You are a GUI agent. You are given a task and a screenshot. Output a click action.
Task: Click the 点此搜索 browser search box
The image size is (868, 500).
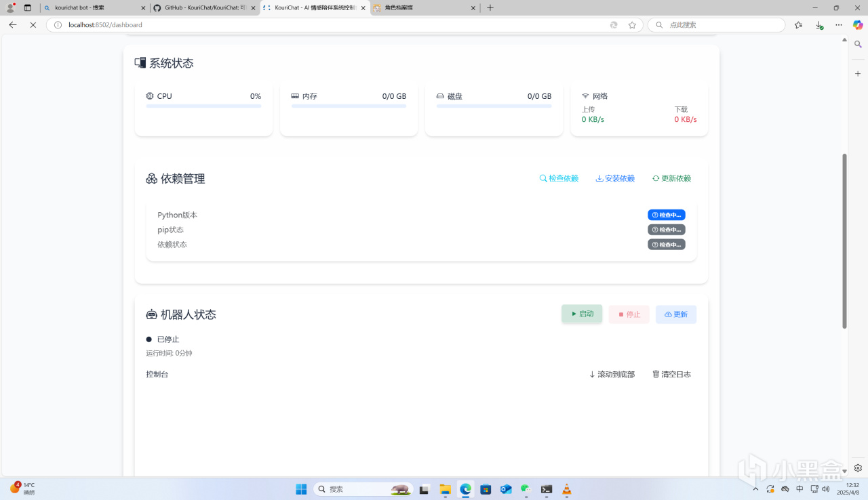[717, 24]
